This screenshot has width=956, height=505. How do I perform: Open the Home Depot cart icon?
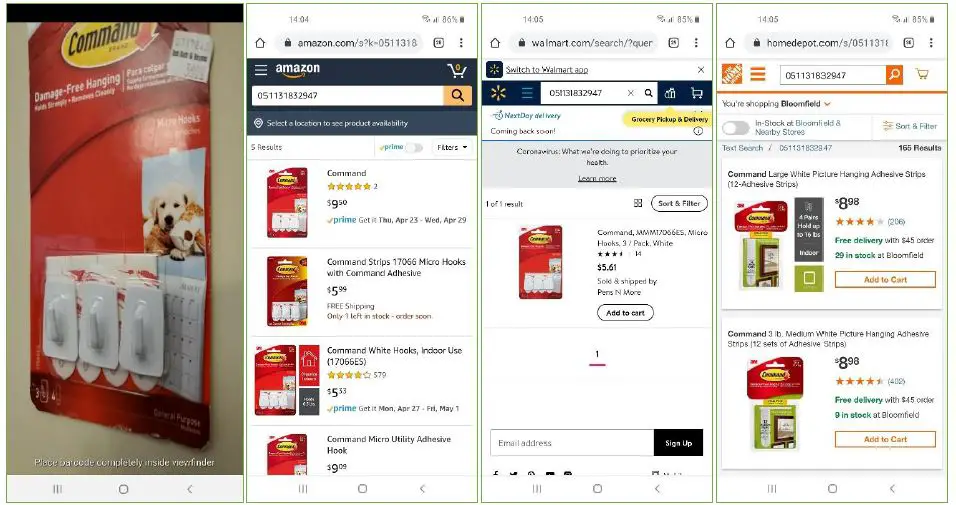922,74
